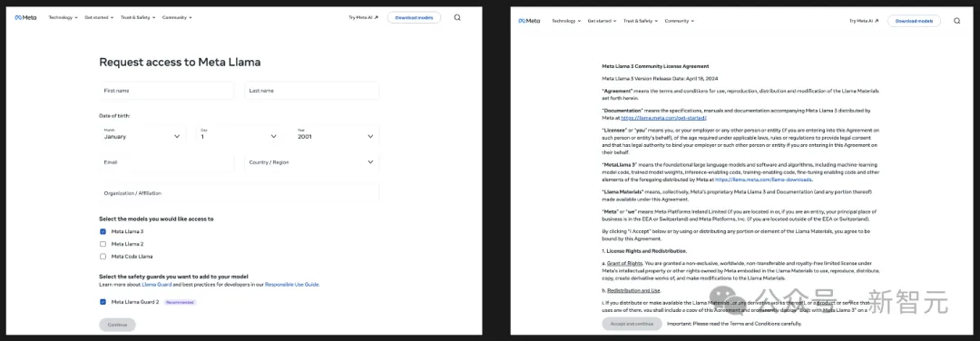This screenshot has width=980, height=341.
Task: Open the llama.meta.com/llama-downloads link
Action: [764, 180]
